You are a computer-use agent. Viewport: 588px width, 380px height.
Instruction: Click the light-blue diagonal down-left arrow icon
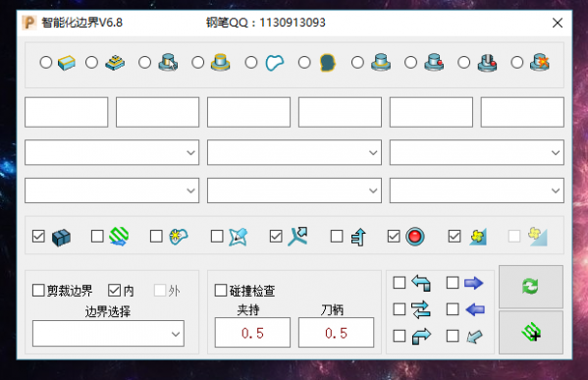[x=474, y=337]
